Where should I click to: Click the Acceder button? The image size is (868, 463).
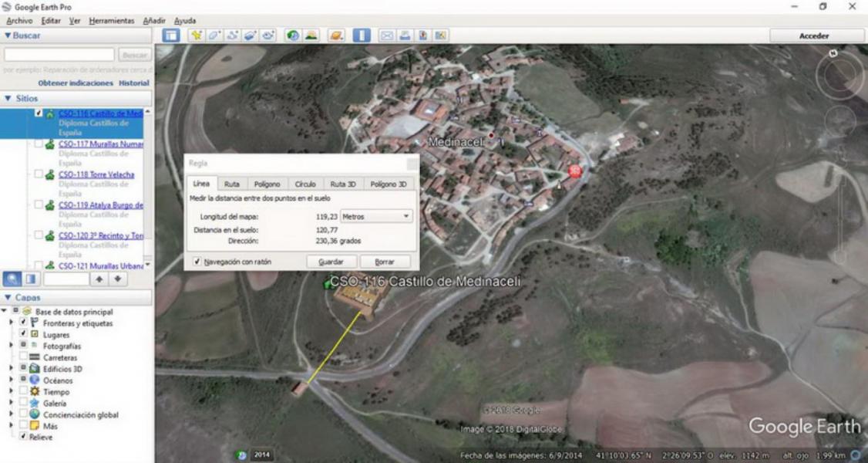[814, 35]
